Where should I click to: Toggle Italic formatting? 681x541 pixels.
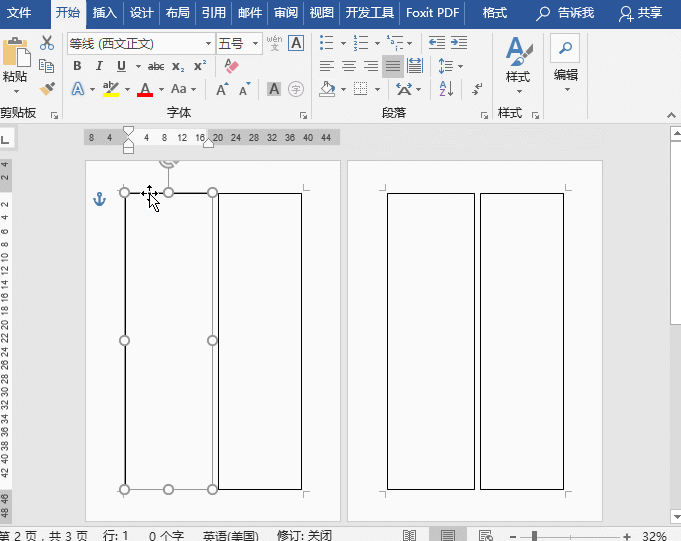pyautogui.click(x=99, y=66)
